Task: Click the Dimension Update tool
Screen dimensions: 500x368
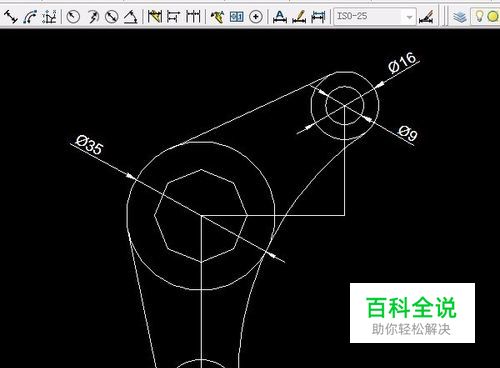Action: (318, 16)
